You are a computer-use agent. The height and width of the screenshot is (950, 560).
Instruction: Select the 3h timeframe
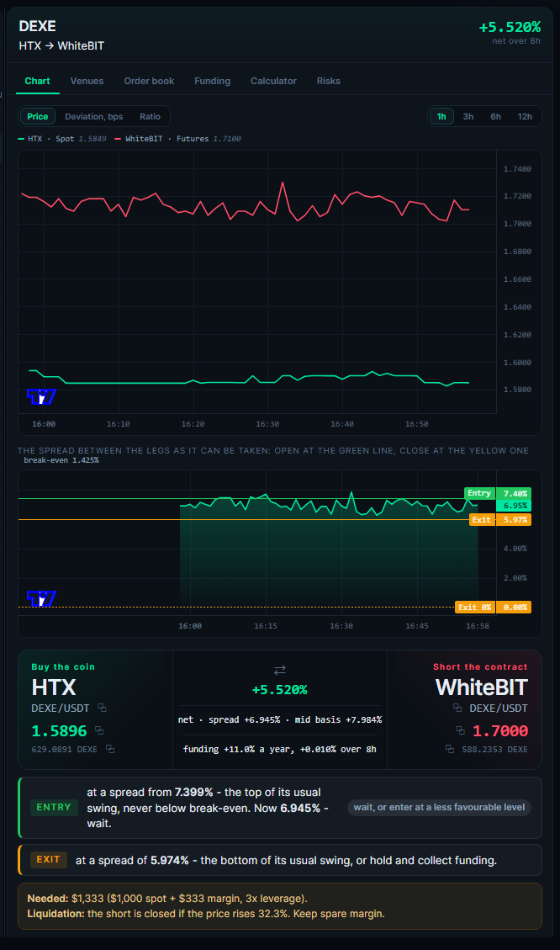[x=468, y=116]
